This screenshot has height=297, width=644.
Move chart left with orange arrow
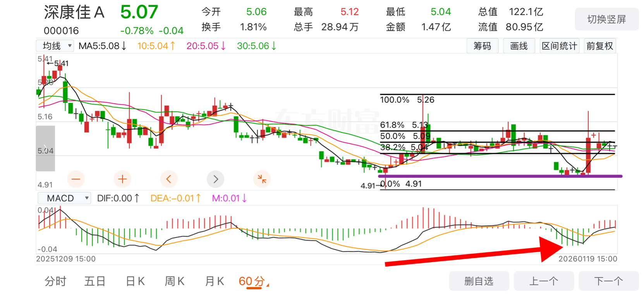click(x=169, y=179)
